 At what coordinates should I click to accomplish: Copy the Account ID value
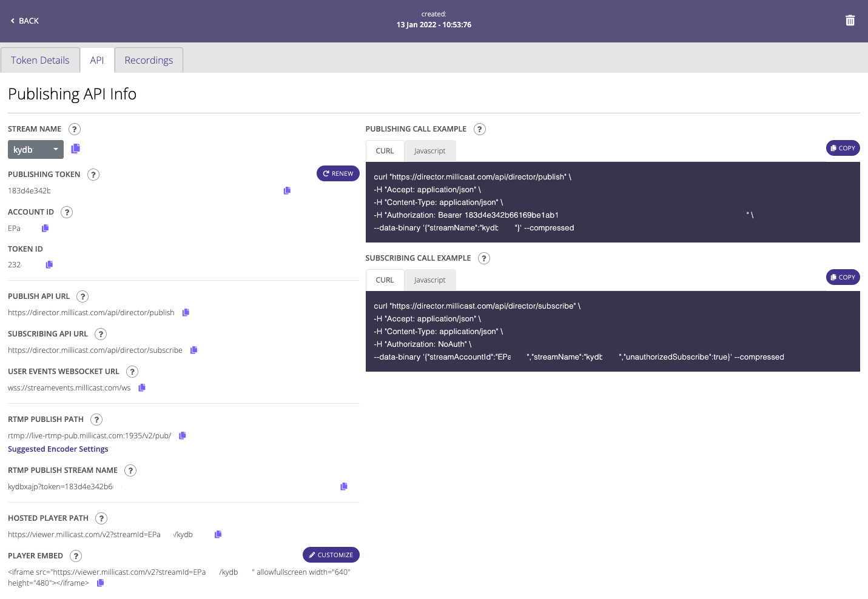click(x=45, y=228)
